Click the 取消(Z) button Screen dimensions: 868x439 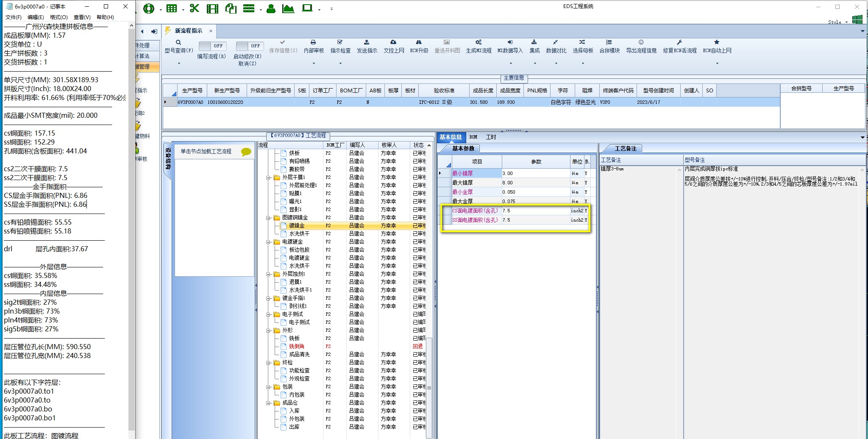point(247,64)
